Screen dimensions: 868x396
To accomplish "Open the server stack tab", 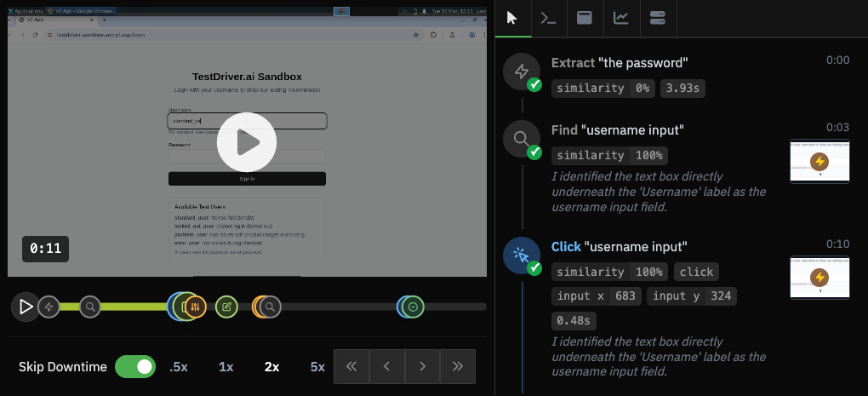I will [x=658, y=18].
